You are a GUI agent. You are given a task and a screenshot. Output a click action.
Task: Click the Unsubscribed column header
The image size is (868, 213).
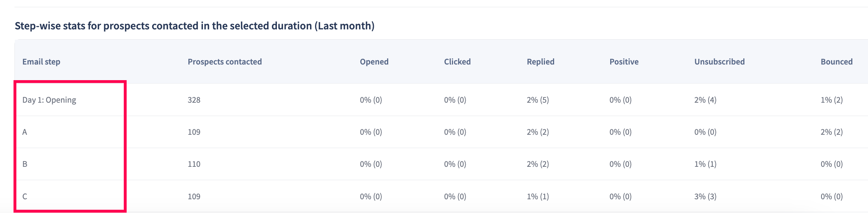719,62
